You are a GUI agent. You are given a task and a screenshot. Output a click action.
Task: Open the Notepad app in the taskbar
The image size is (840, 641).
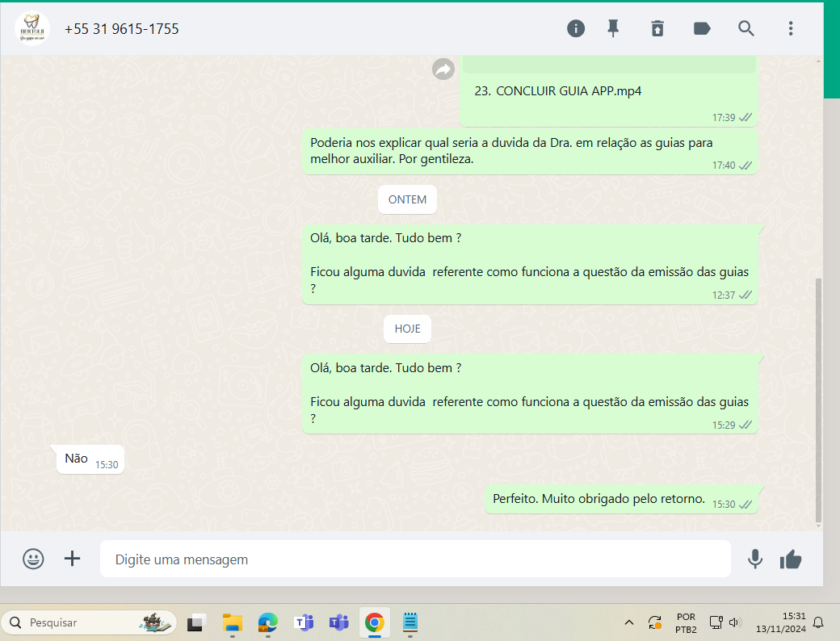410,622
